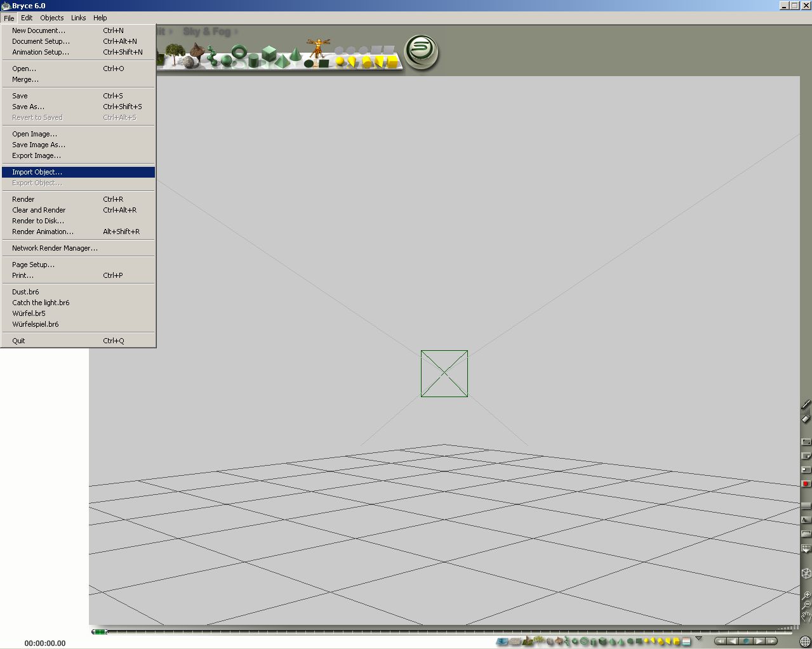Click the pencil icon on right strip

pyautogui.click(x=806, y=404)
